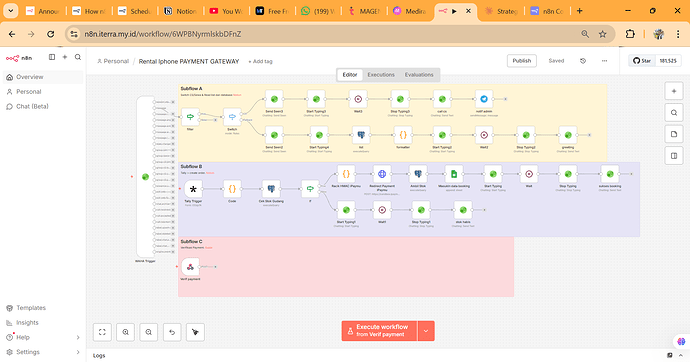Viewport: 690px width, 362px height.
Task: Open Insights from the sidebar
Action: point(43,322)
